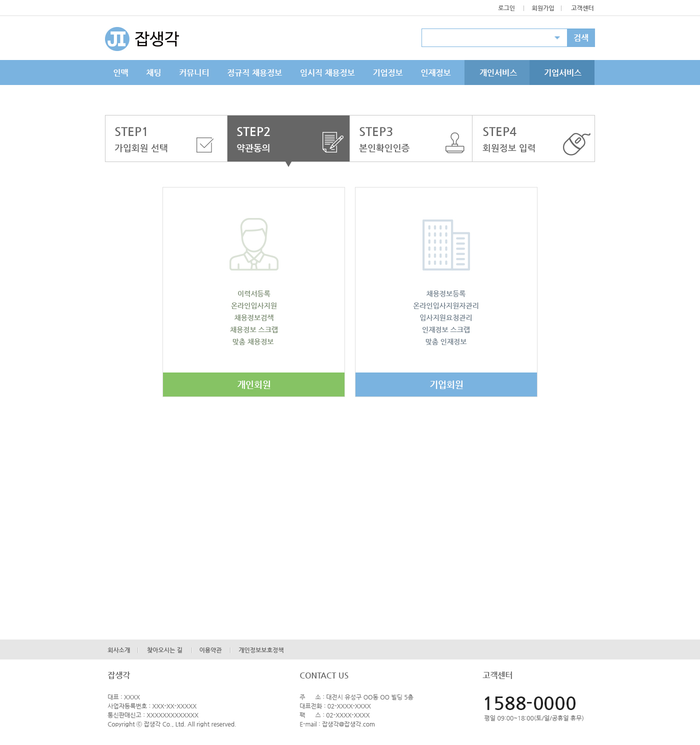
Task: Select STEP1 가입회원 선택 step
Action: 166,138
